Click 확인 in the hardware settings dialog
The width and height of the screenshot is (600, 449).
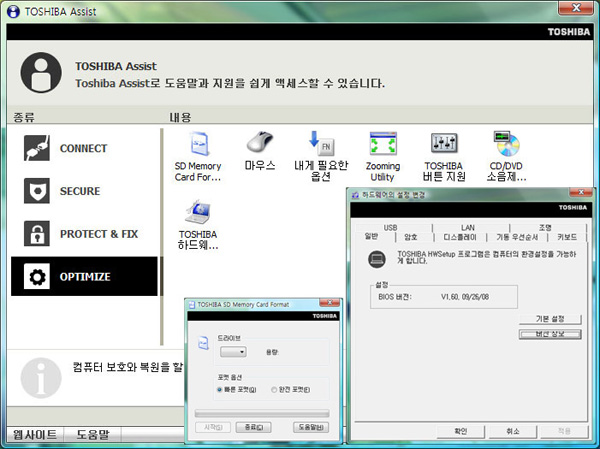tap(461, 431)
